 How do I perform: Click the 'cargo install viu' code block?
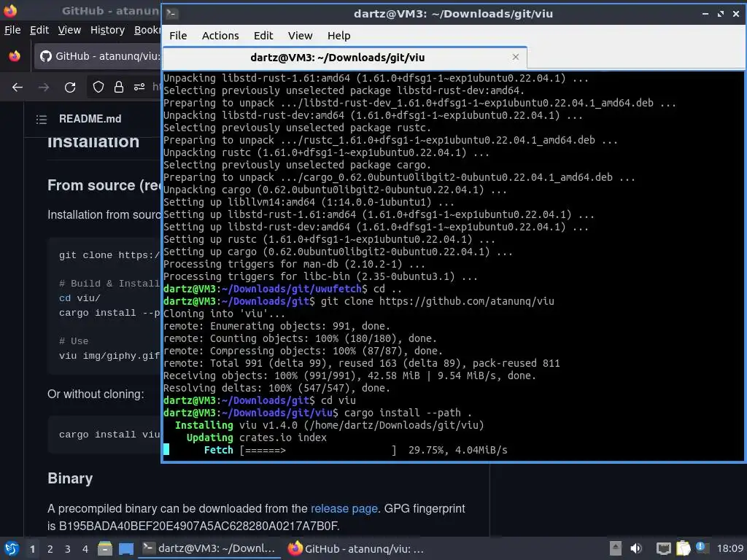point(104,435)
